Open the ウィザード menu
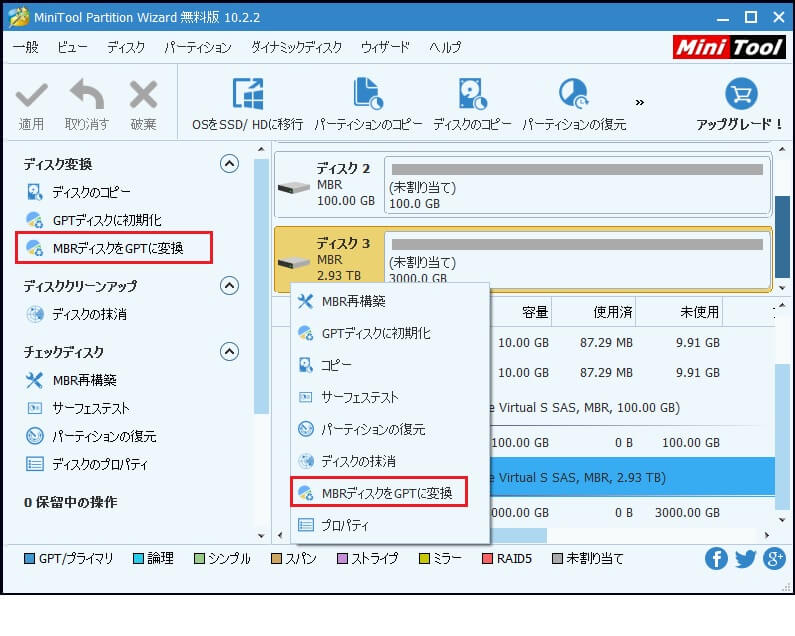Viewport: 795px width, 636px height. point(385,47)
